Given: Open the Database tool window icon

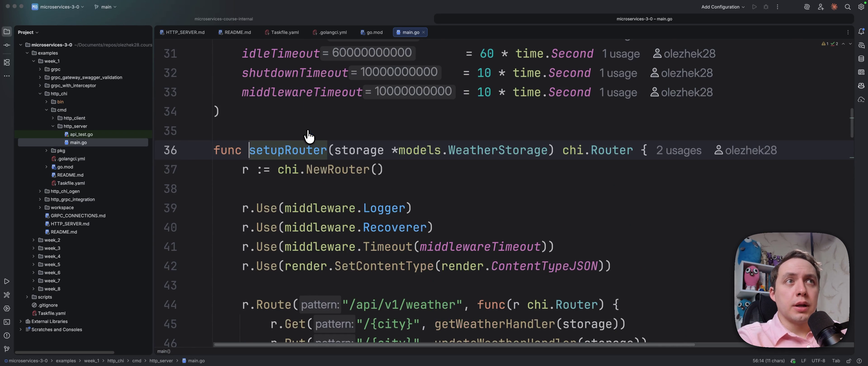Looking at the screenshot, I should point(861,59).
